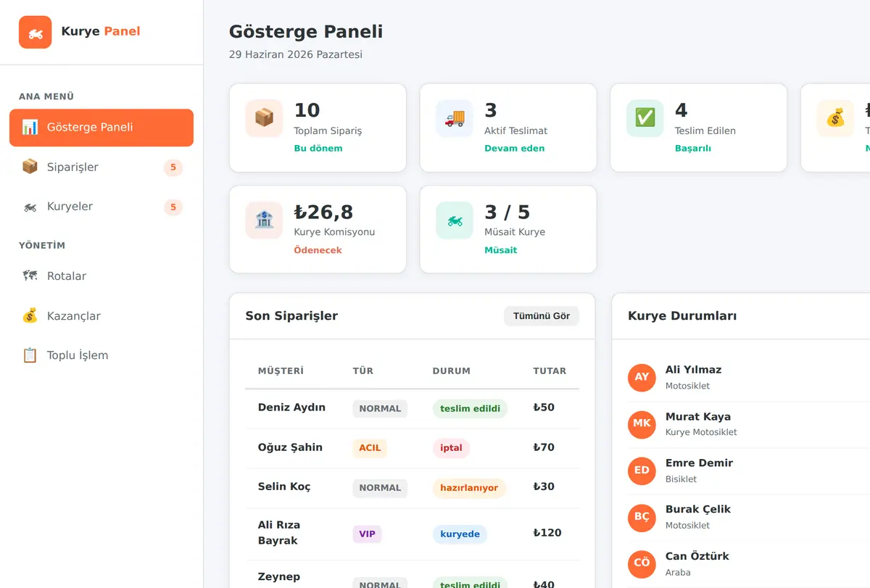Image resolution: width=870 pixels, height=588 pixels.
Task: Select the Deniz Aydın order row name
Action: point(291,407)
